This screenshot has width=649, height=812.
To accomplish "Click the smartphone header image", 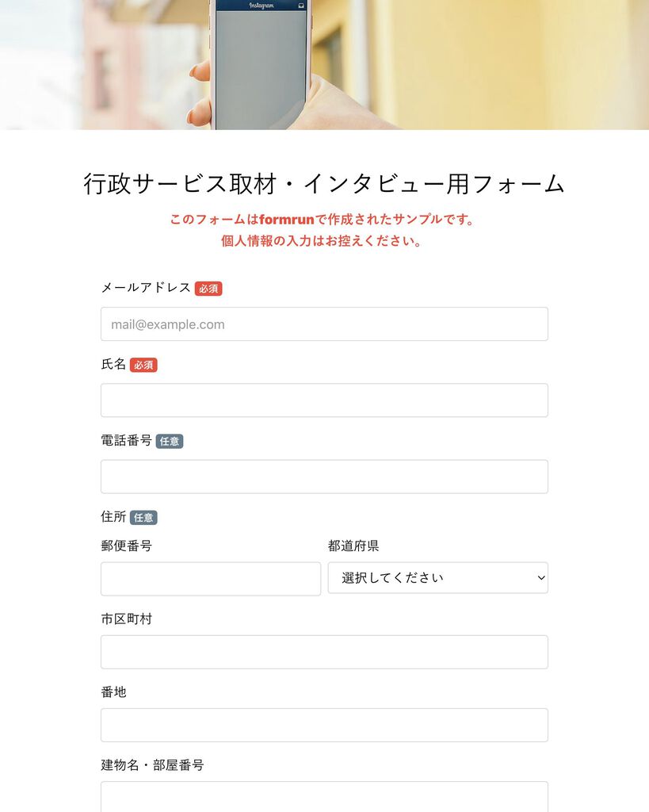I will pos(325,65).
